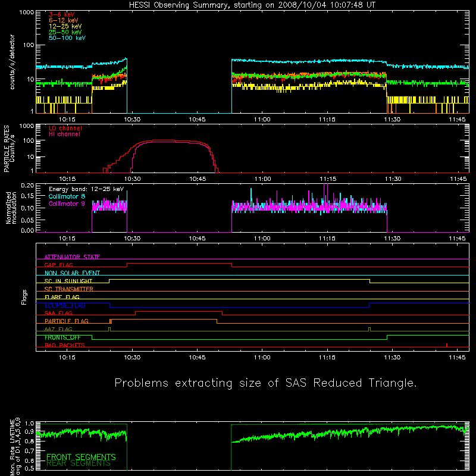Click the REAR SEGMENTS legend label

[79, 464]
